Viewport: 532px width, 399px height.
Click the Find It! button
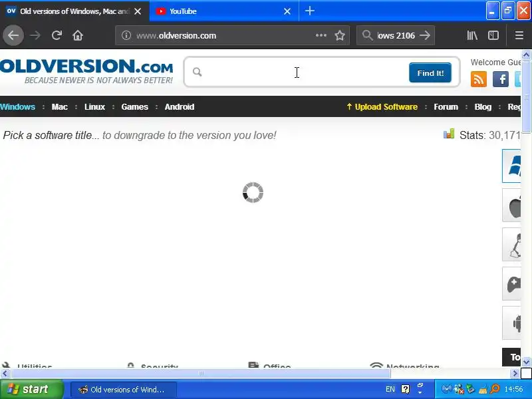(430, 72)
